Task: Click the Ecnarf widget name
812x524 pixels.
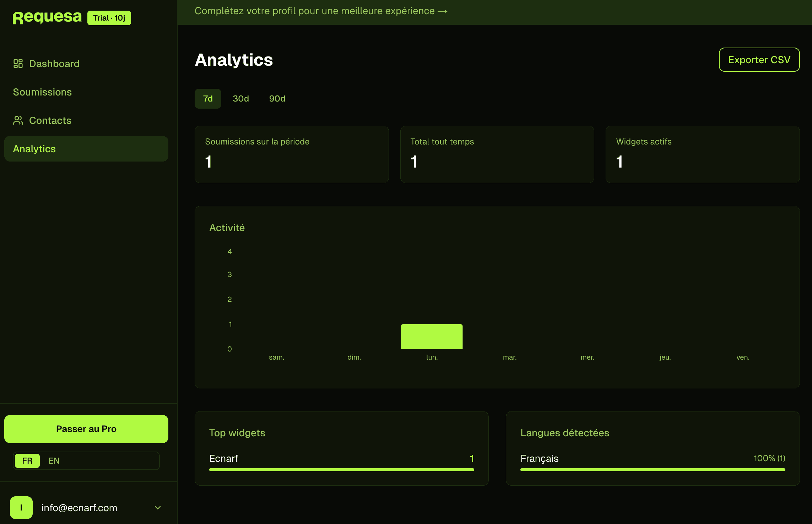Action: (224, 458)
